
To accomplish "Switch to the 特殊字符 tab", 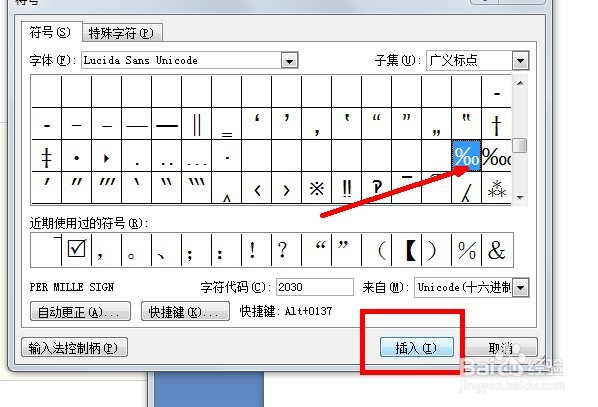I will 122,33.
